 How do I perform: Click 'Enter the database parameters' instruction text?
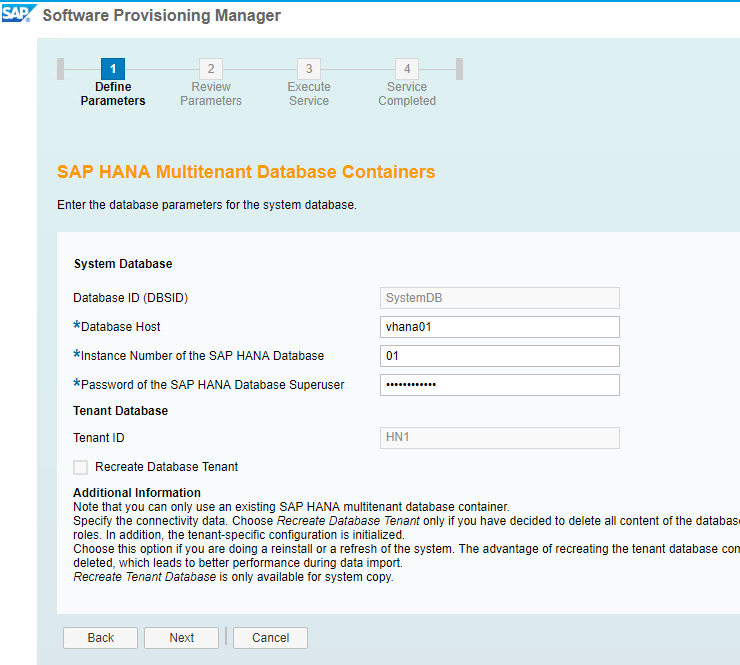pyautogui.click(x=207, y=205)
